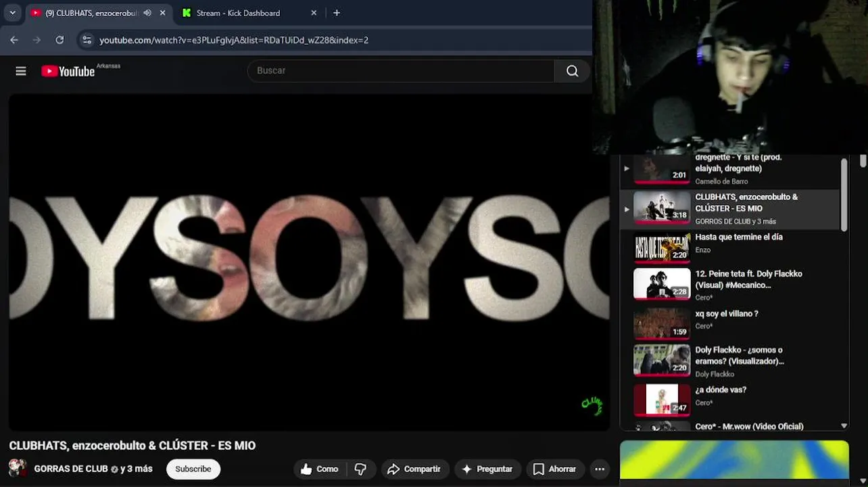Click the 'y 3 más' collaborators text
Image resolution: width=868 pixels, height=487 pixels.
137,469
